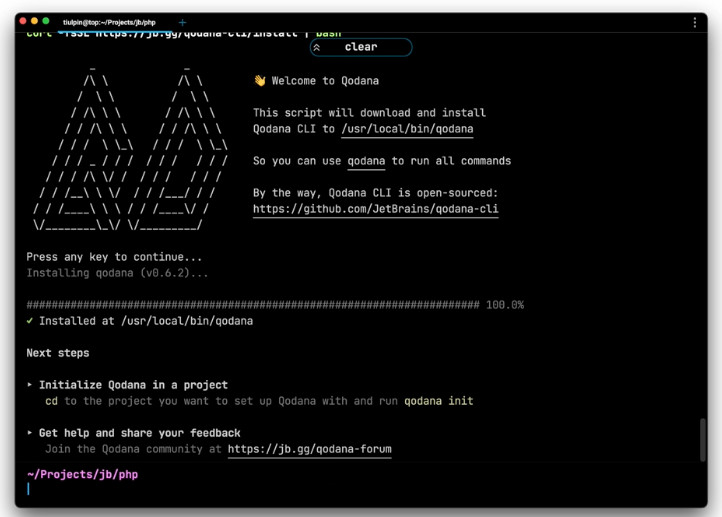
Task: Click the green maximize window button
Action: coord(46,21)
